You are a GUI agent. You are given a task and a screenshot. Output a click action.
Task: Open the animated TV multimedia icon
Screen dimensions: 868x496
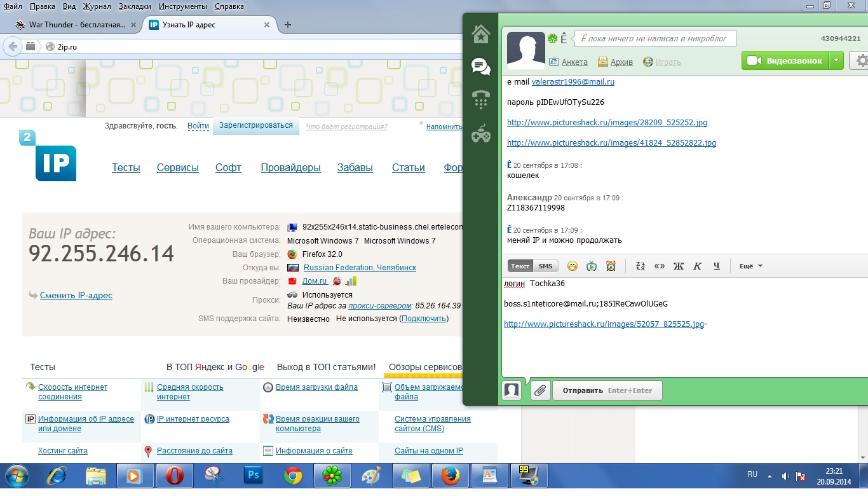point(592,266)
